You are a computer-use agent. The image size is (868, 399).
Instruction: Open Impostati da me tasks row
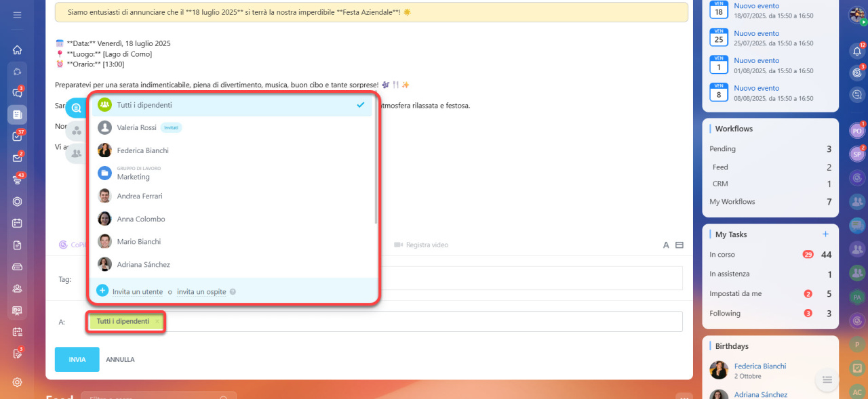[x=770, y=294]
